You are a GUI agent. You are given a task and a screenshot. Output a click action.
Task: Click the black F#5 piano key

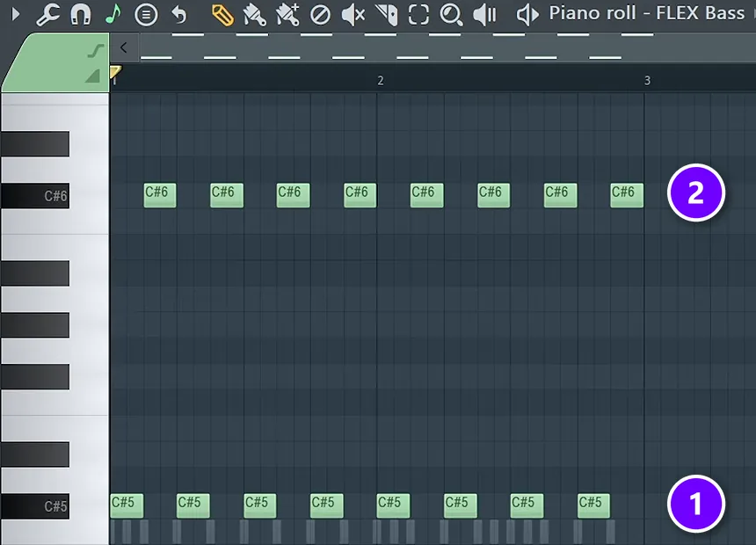tap(35, 377)
